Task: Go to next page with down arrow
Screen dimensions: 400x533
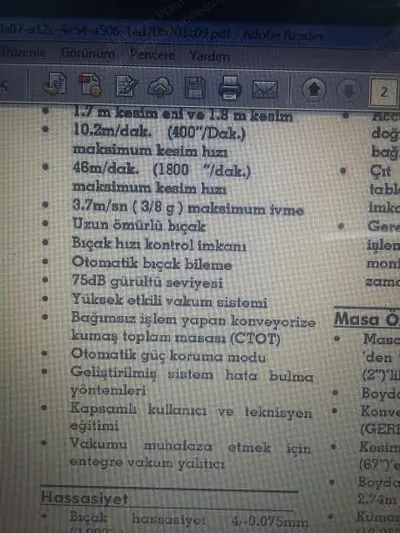Action: click(349, 91)
